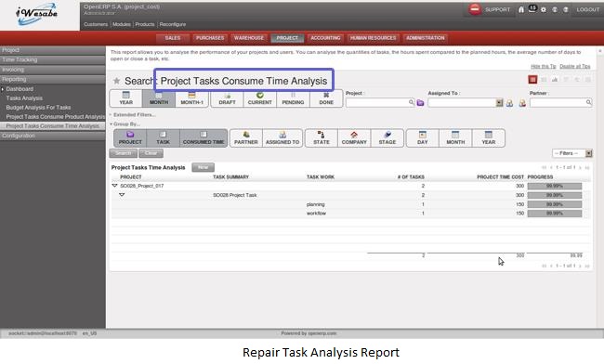Open the Assigned To dropdown arrow

coord(499,102)
